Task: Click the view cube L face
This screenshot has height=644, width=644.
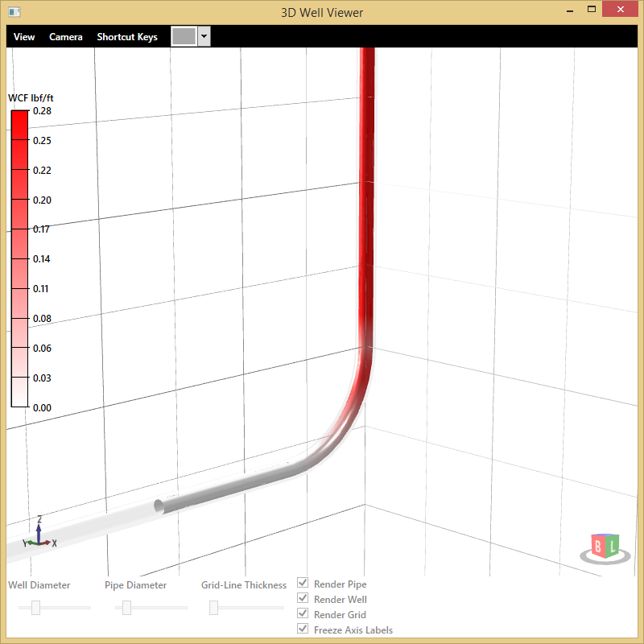Action: pyautogui.click(x=613, y=546)
